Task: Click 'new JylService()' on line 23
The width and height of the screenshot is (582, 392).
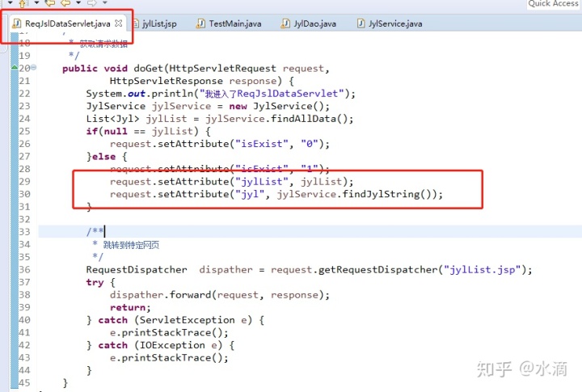Action: pyautogui.click(x=279, y=107)
